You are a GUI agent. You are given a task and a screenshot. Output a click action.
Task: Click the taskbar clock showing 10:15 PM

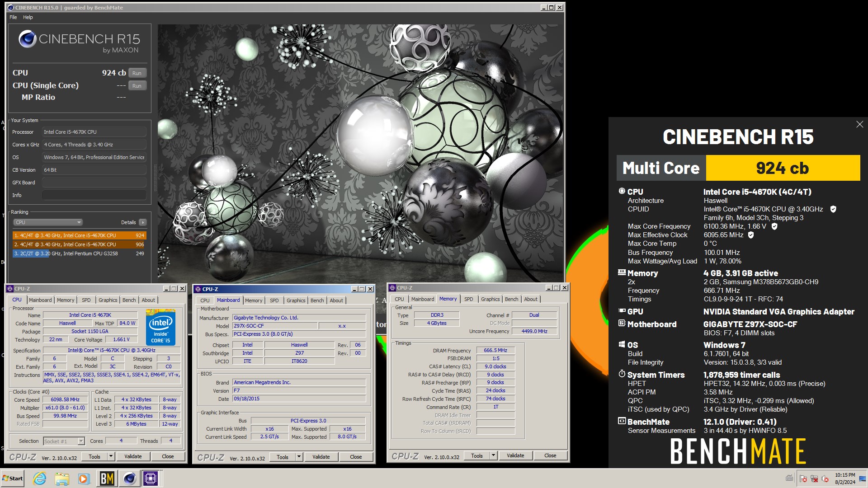pyautogui.click(x=844, y=479)
